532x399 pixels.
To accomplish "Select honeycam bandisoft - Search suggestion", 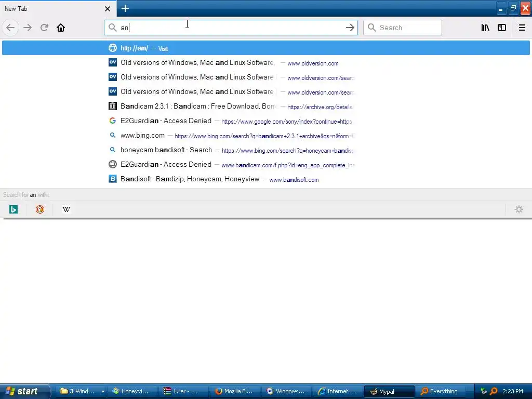I will tap(265, 150).
